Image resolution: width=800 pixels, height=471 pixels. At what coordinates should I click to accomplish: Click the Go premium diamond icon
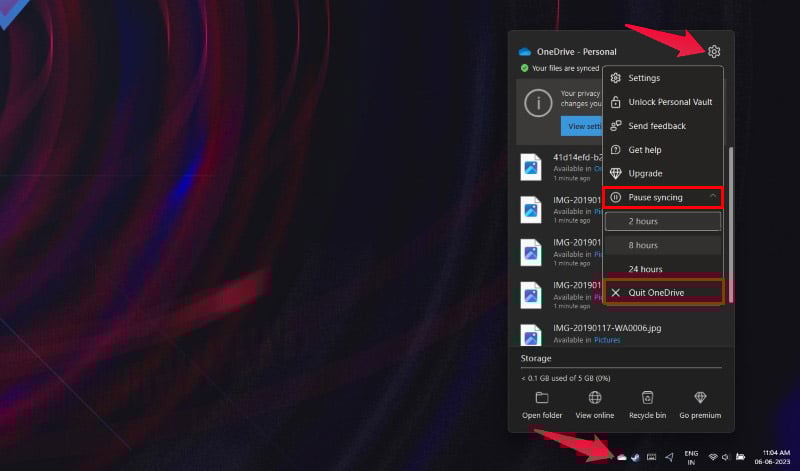tap(700, 398)
